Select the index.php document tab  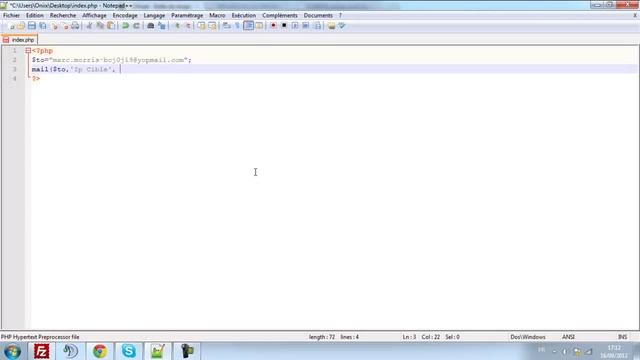click(x=19, y=40)
